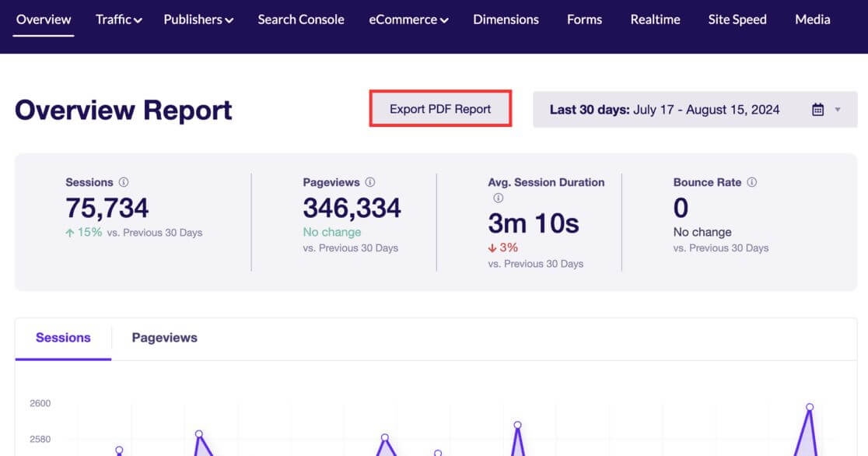The height and width of the screenshot is (456, 868).
Task: Select the Overview nav tab
Action: tap(44, 19)
